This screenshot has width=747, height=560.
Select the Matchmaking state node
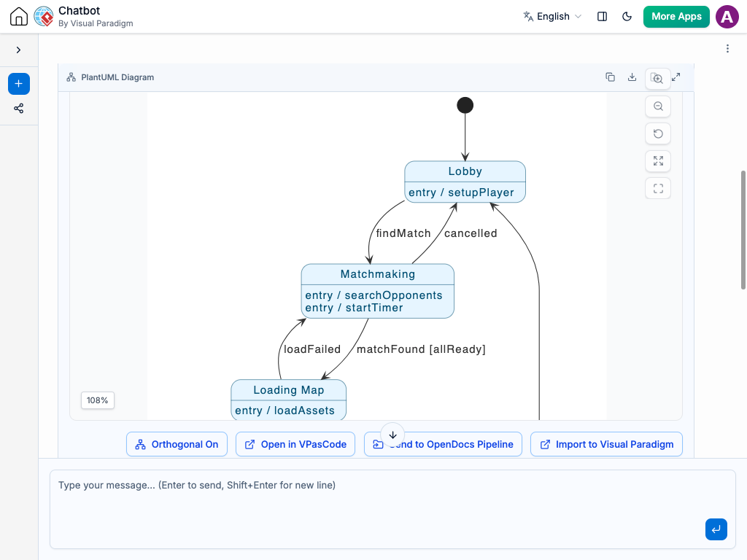[378, 291]
